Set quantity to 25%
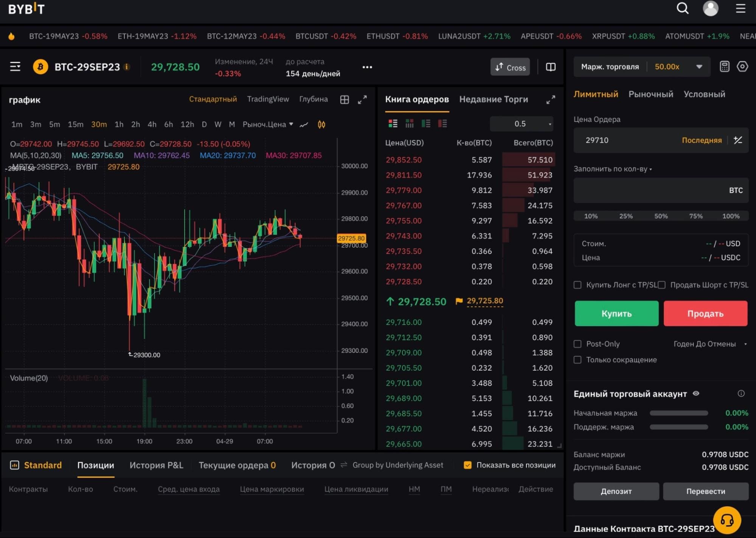Viewport: 756px width, 538px height. pos(626,216)
